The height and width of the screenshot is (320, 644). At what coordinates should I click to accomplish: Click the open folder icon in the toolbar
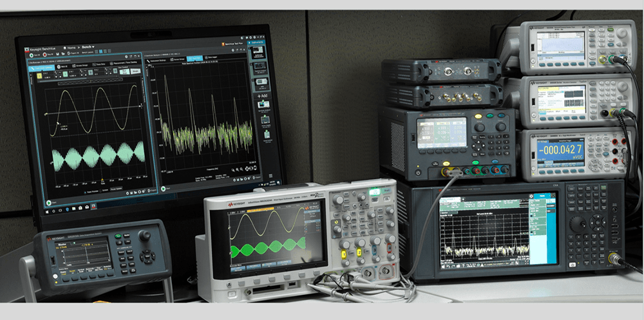coord(63,54)
